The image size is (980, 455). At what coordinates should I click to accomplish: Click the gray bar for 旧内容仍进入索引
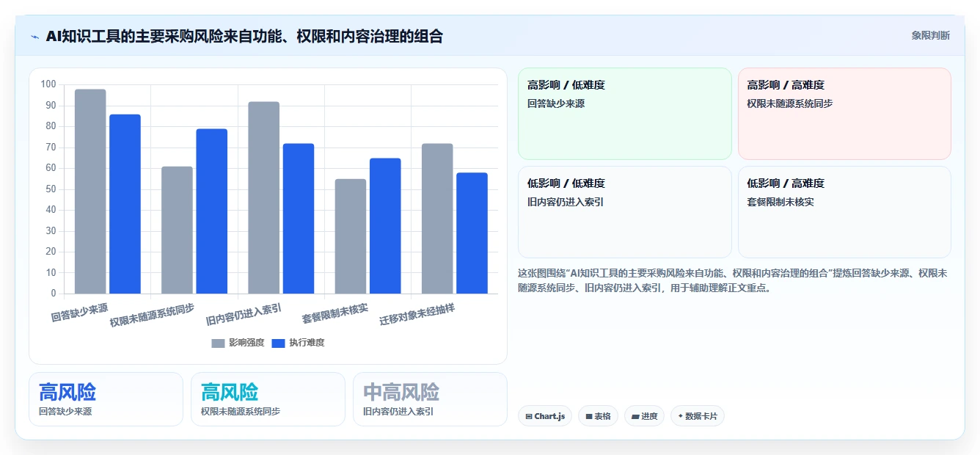(263, 197)
